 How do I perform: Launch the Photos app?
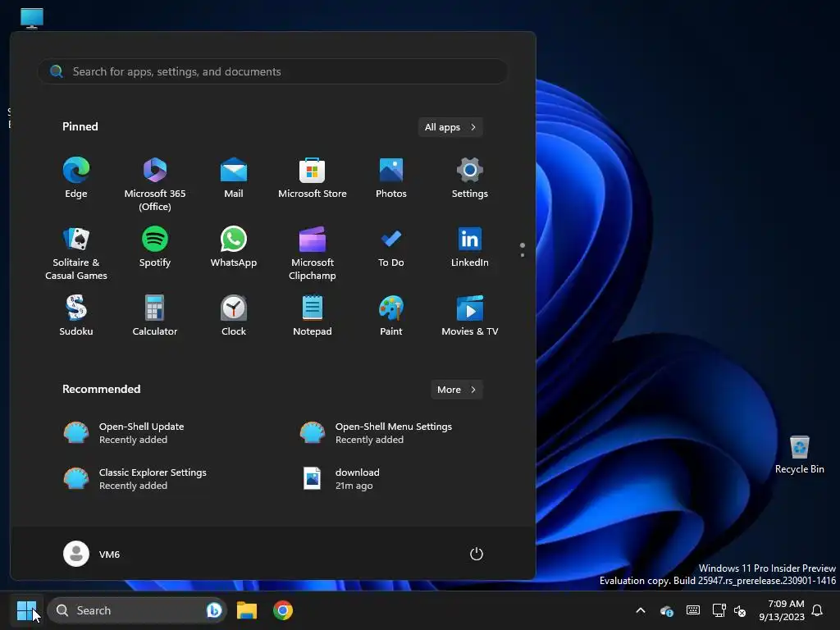pyautogui.click(x=391, y=178)
